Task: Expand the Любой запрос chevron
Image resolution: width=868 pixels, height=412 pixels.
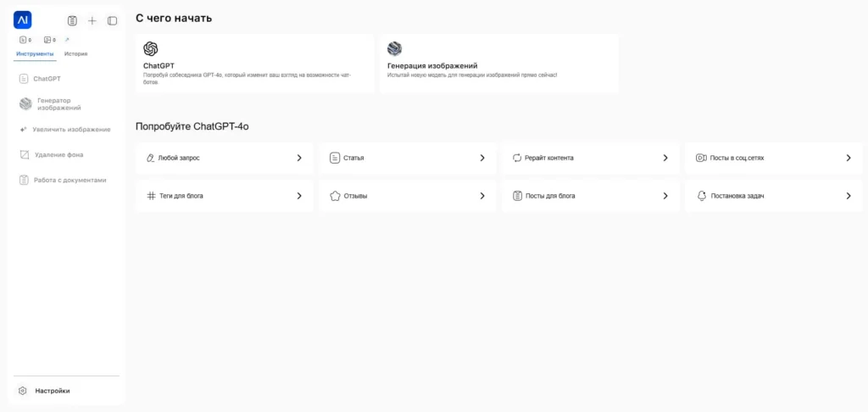Action: (x=299, y=158)
